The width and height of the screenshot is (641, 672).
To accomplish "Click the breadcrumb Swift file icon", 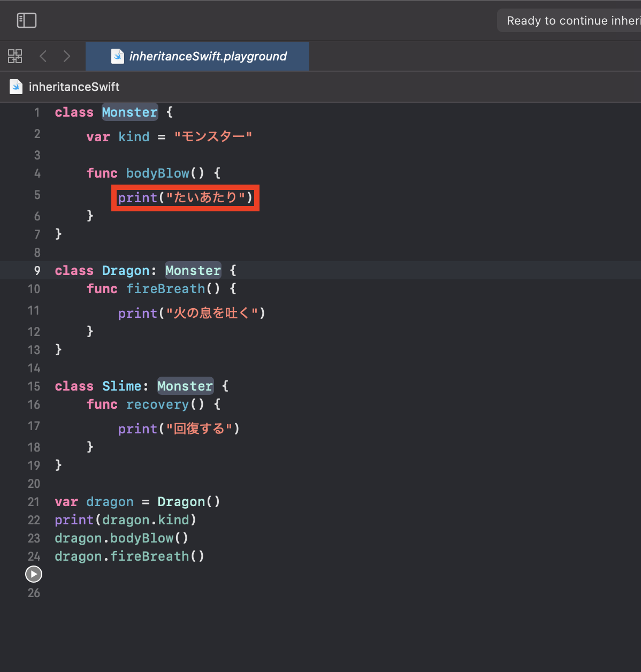I will point(17,87).
